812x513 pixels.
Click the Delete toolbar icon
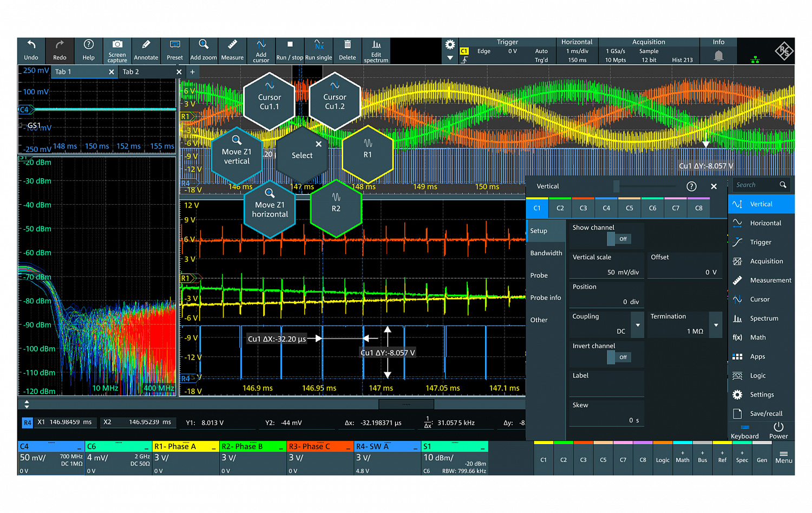coord(347,50)
